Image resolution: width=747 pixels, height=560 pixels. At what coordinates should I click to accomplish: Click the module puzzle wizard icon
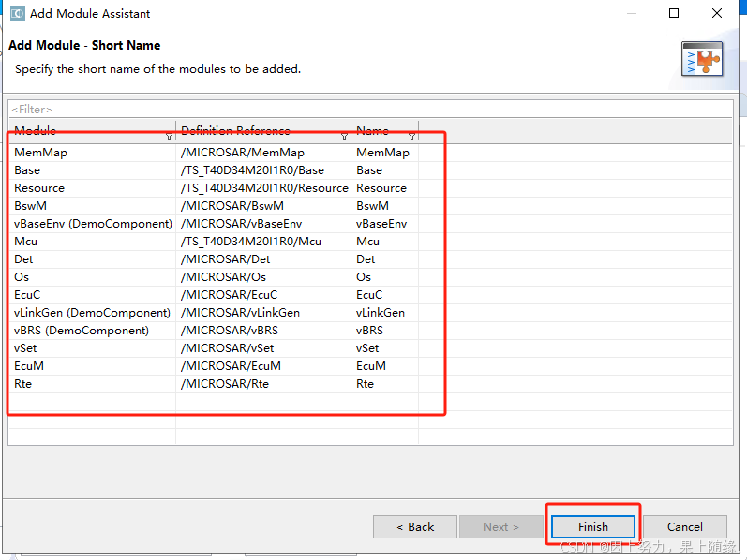(702, 59)
